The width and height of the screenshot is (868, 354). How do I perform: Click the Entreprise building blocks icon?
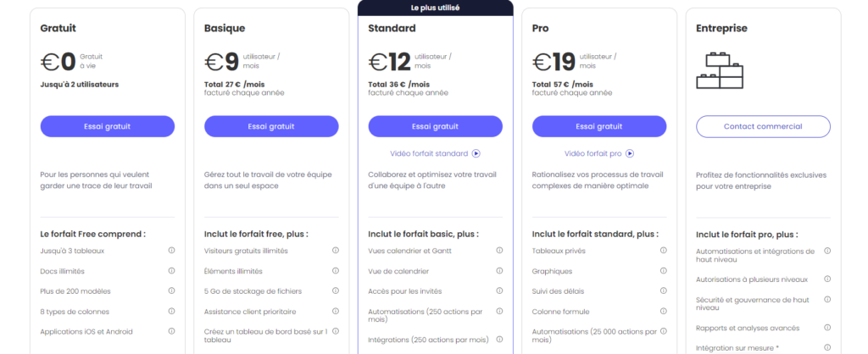(719, 71)
